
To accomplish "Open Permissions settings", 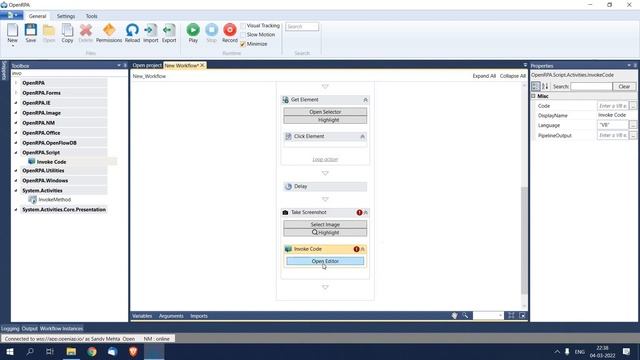I will pos(109,33).
